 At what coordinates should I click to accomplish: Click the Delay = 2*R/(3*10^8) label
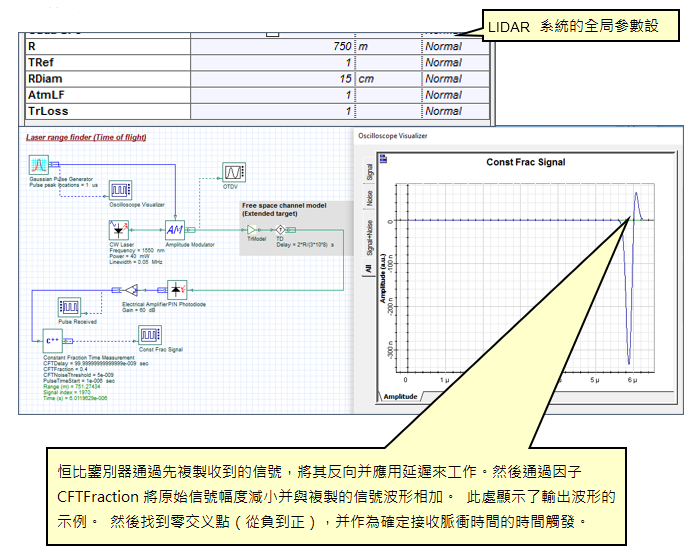pos(305,245)
